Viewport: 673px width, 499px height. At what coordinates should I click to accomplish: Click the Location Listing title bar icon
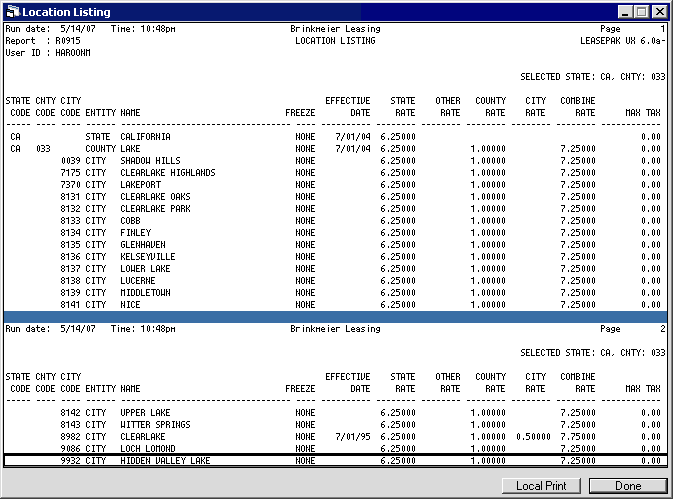click(13, 12)
